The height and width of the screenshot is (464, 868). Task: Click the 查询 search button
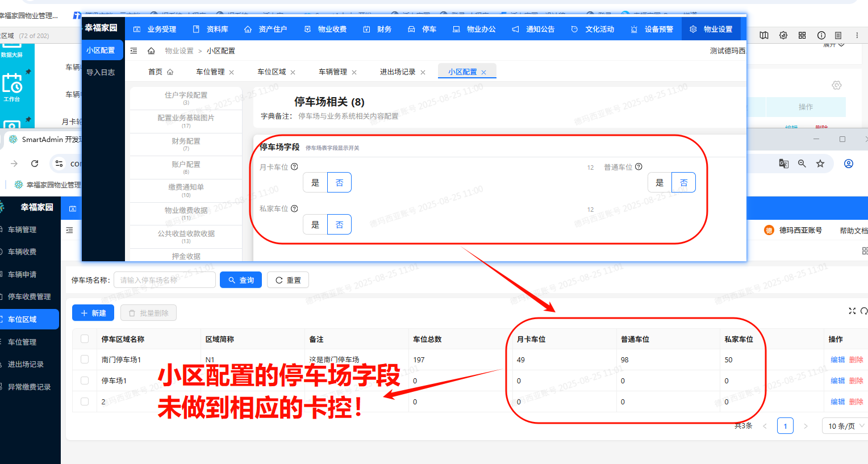click(240, 280)
